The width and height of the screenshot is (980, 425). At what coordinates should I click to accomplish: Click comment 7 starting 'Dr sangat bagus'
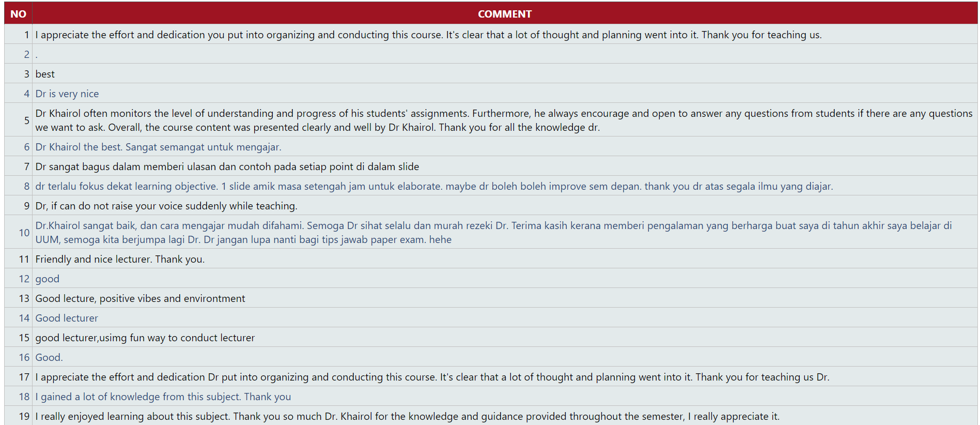[227, 166]
